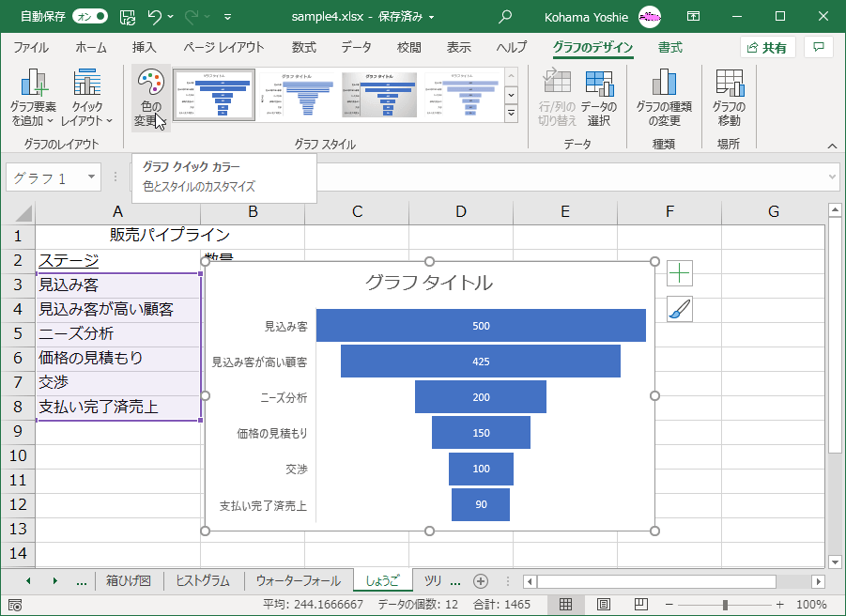Select the third gray chart style thumbnail
Screen dimensions: 846x616
click(x=380, y=95)
